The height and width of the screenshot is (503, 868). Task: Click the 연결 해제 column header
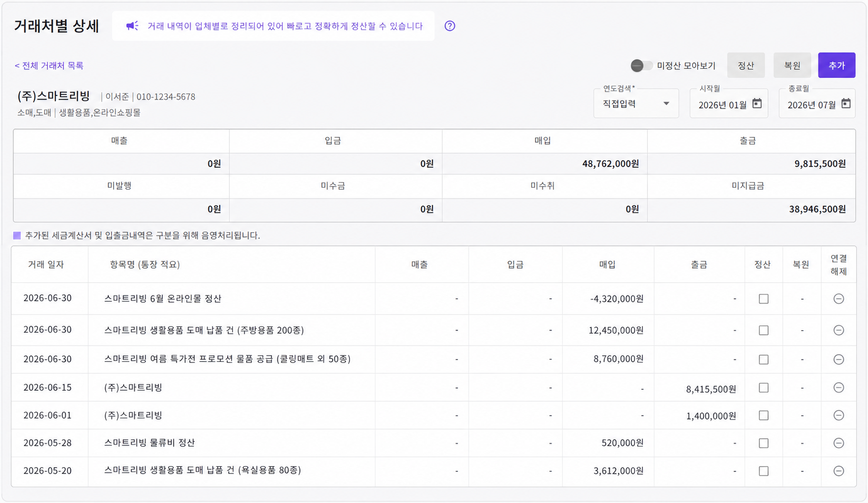(838, 264)
